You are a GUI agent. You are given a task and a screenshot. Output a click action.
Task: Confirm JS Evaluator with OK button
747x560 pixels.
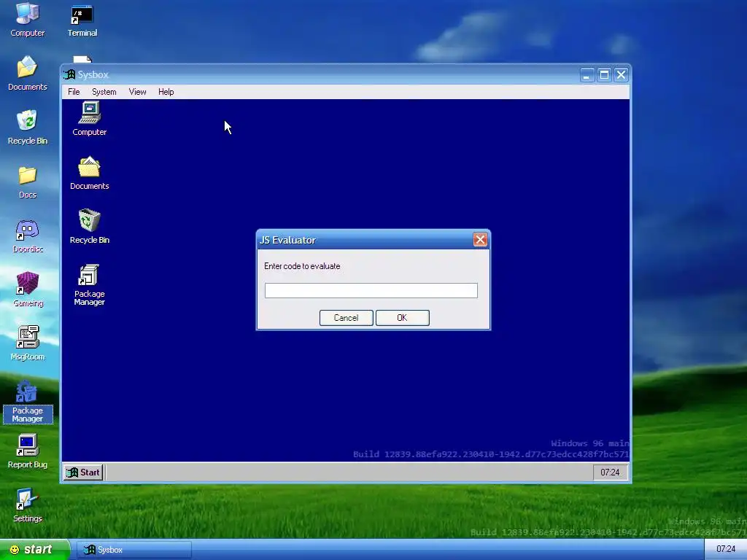(x=402, y=318)
